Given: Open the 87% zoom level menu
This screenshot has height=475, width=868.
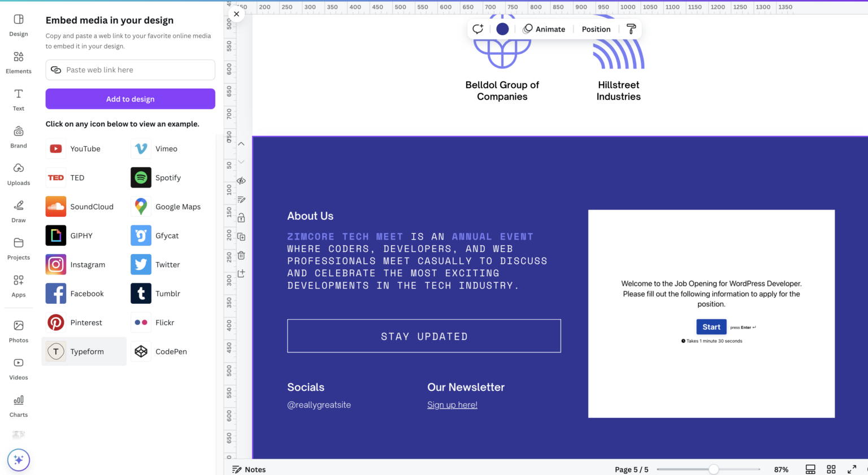Looking at the screenshot, I should [781, 469].
